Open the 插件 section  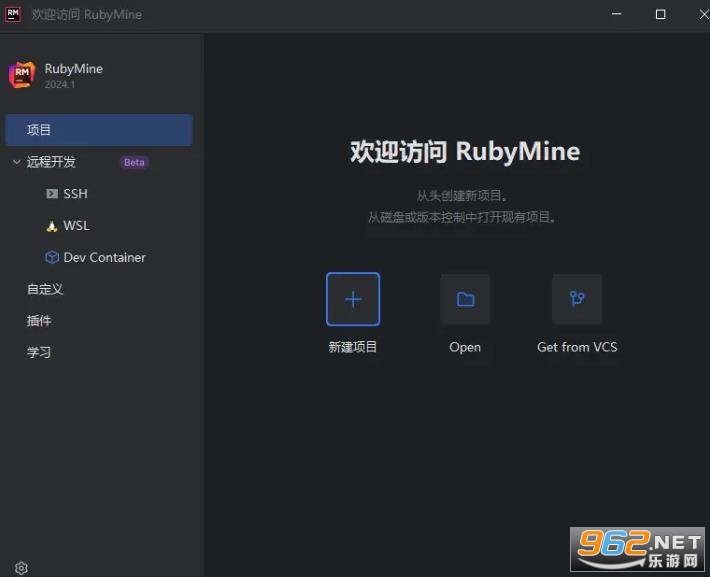click(x=39, y=321)
